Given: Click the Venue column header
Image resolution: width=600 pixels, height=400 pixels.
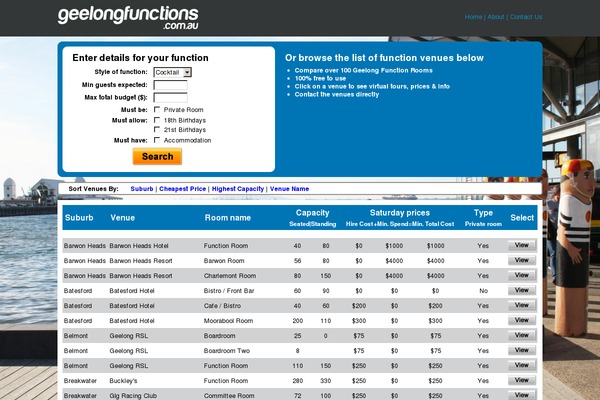Looking at the screenshot, I should (122, 218).
